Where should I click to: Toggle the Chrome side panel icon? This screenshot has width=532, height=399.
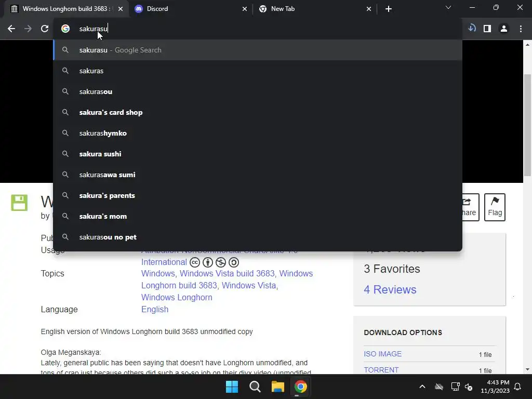487,29
